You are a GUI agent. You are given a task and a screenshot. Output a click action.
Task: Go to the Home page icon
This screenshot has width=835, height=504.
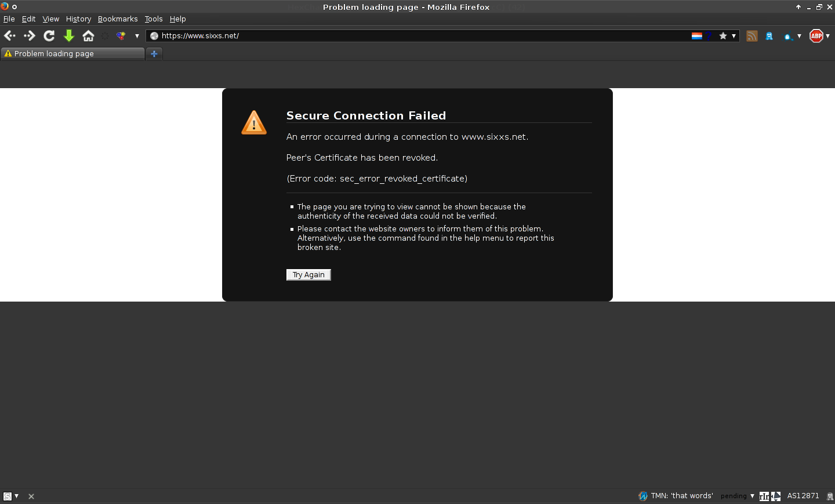pos(88,36)
